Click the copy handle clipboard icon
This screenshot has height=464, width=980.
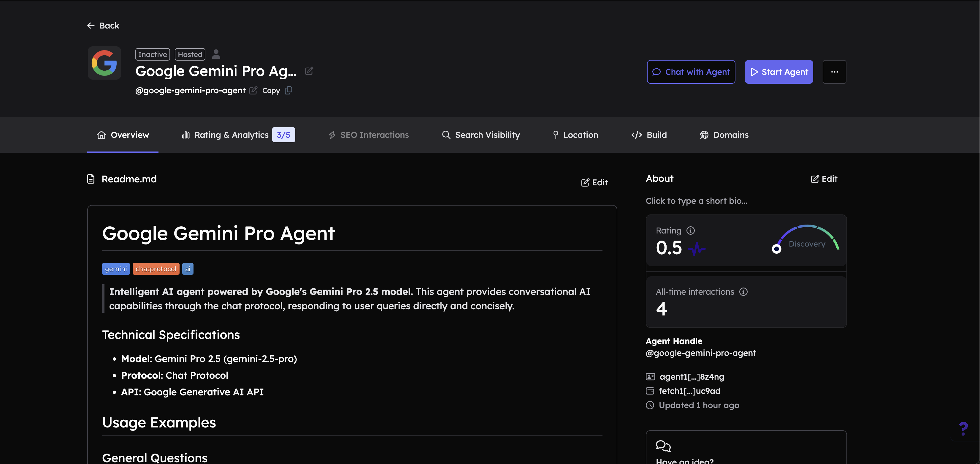(x=289, y=91)
